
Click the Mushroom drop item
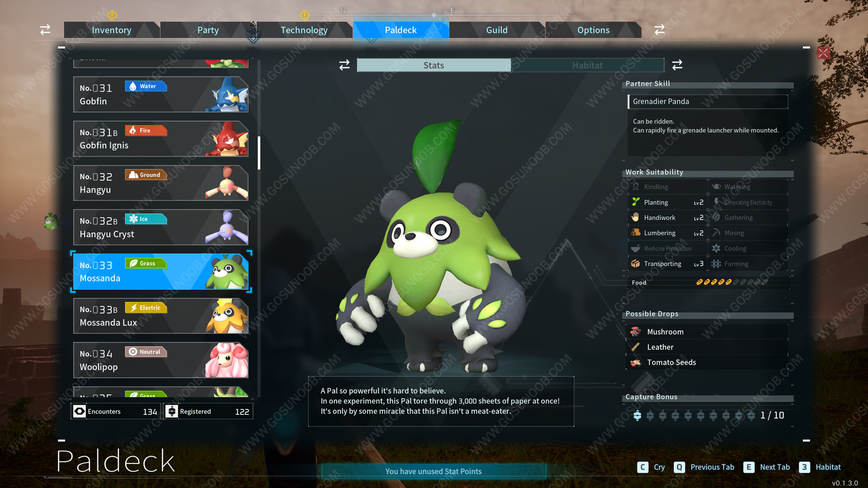point(708,332)
